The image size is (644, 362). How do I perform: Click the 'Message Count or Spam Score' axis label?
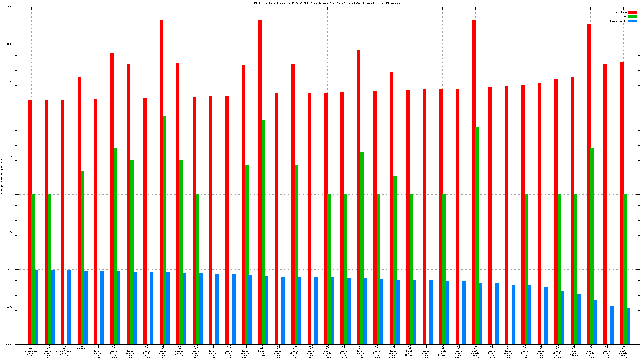tap(2, 176)
